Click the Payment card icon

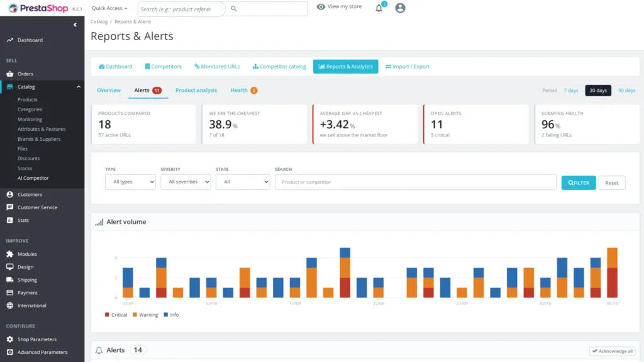tap(10, 293)
